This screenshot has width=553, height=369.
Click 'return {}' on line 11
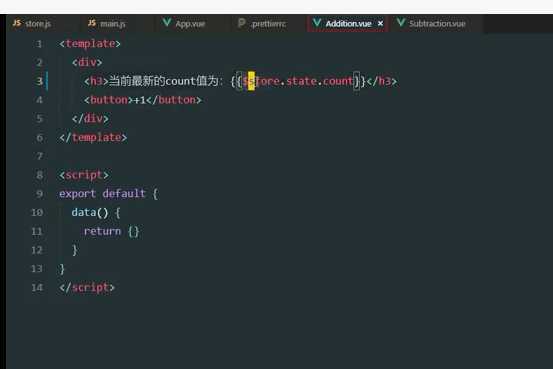[111, 231]
